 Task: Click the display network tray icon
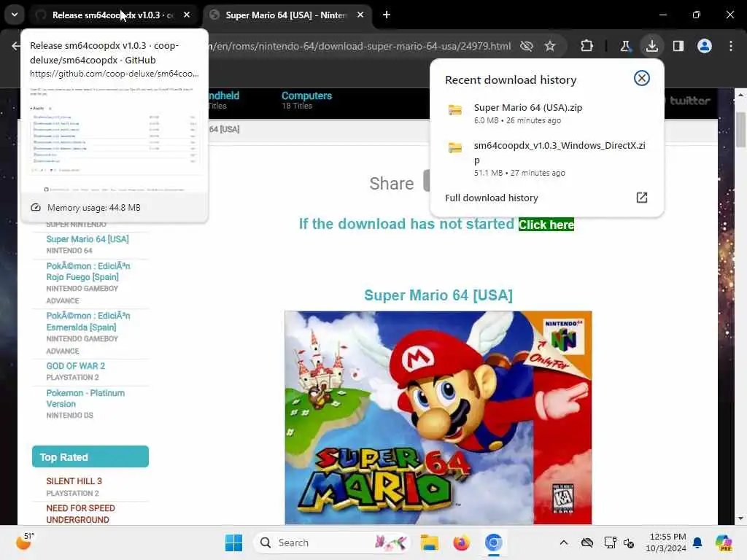click(610, 542)
